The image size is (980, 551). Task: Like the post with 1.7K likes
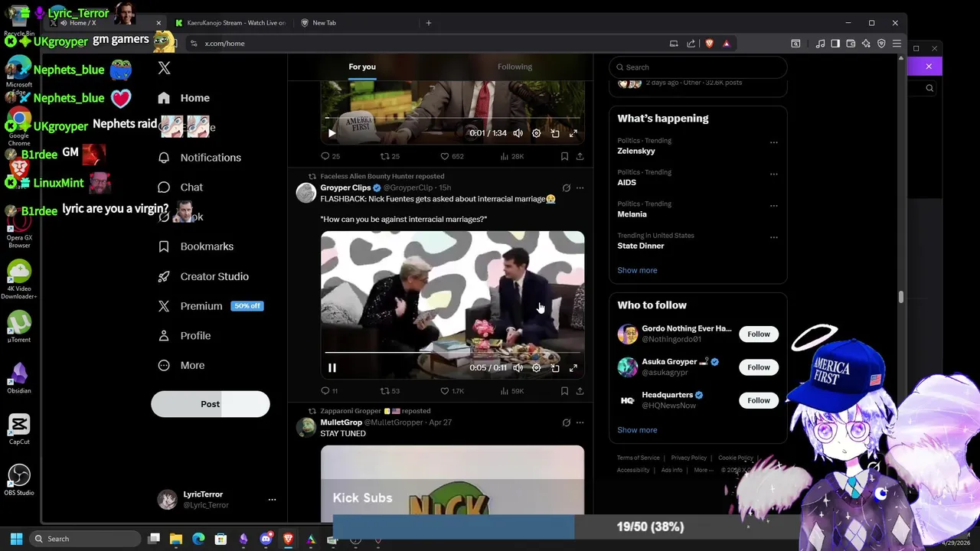point(452,391)
